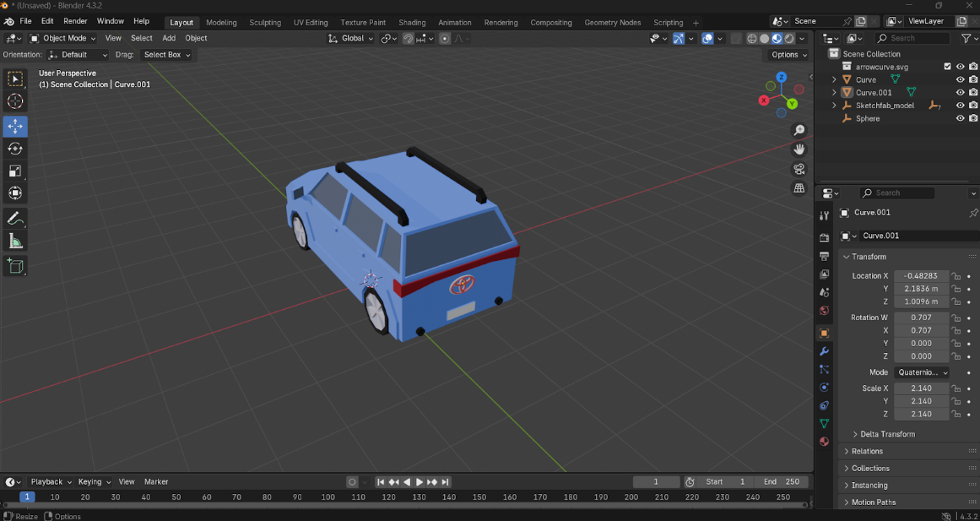Open the View Layer properties tab
Image resolution: width=980 pixels, height=521 pixels.
pos(825,274)
